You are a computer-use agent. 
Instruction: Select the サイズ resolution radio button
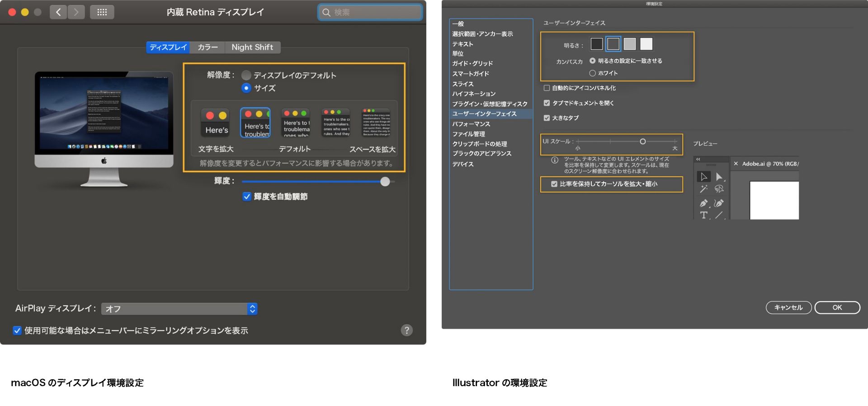click(x=246, y=88)
